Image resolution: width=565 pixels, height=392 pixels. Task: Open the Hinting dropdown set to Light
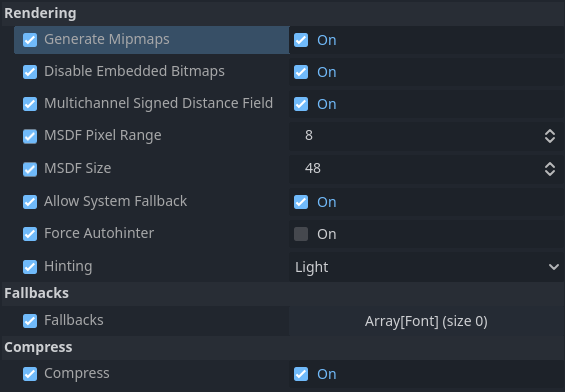click(426, 267)
